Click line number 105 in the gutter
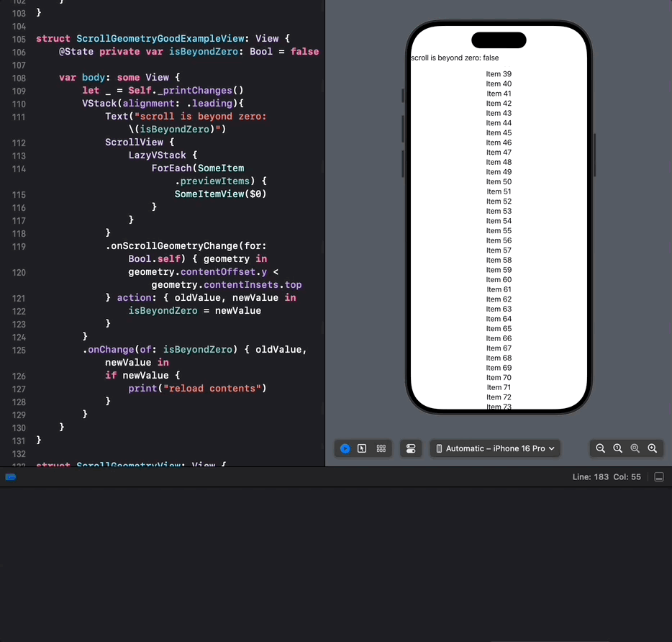This screenshot has width=672, height=642. (19, 40)
